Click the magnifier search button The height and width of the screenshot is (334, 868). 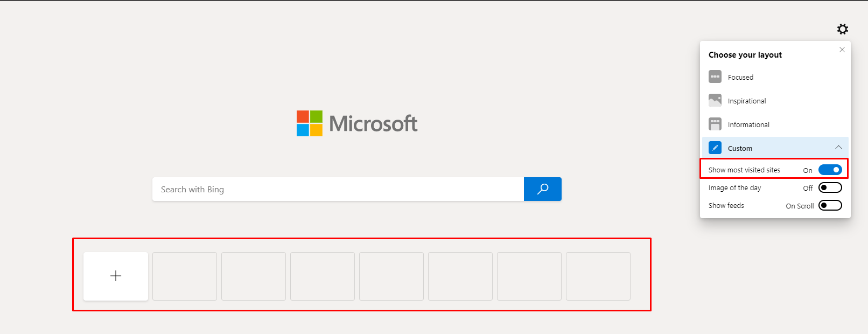point(543,189)
